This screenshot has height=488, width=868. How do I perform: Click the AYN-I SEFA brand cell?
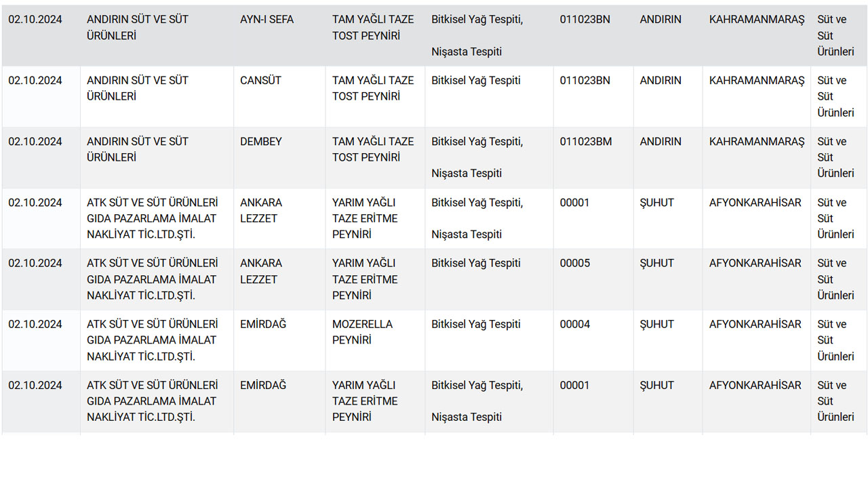click(x=267, y=20)
